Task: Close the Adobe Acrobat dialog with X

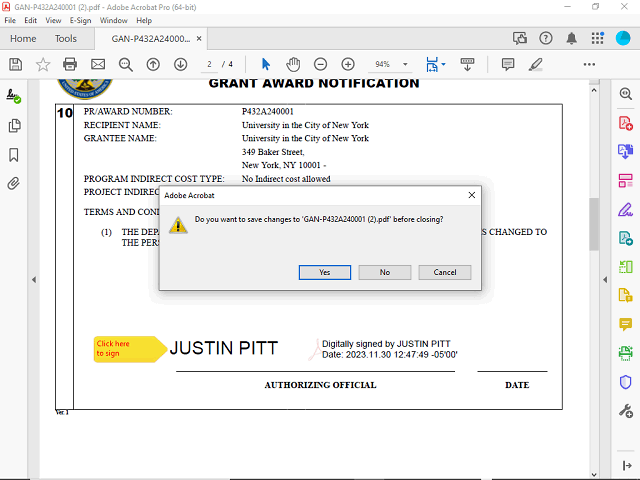Action: tap(471, 195)
